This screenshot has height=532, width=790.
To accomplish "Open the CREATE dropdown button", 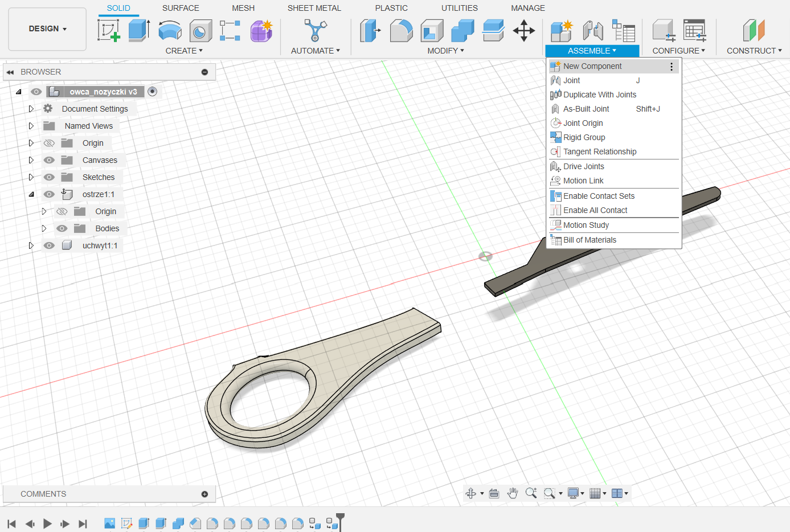I will pos(184,51).
